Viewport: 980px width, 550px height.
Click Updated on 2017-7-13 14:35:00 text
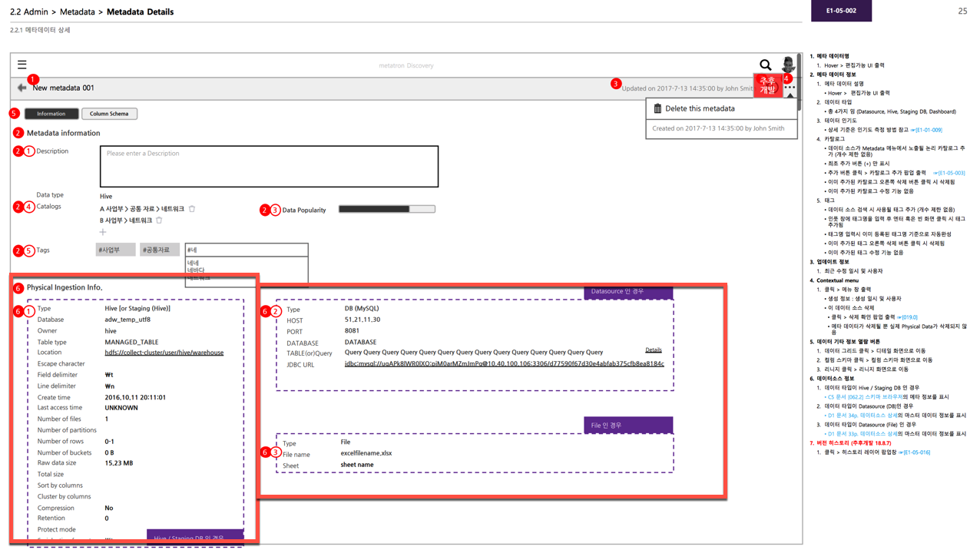point(687,88)
